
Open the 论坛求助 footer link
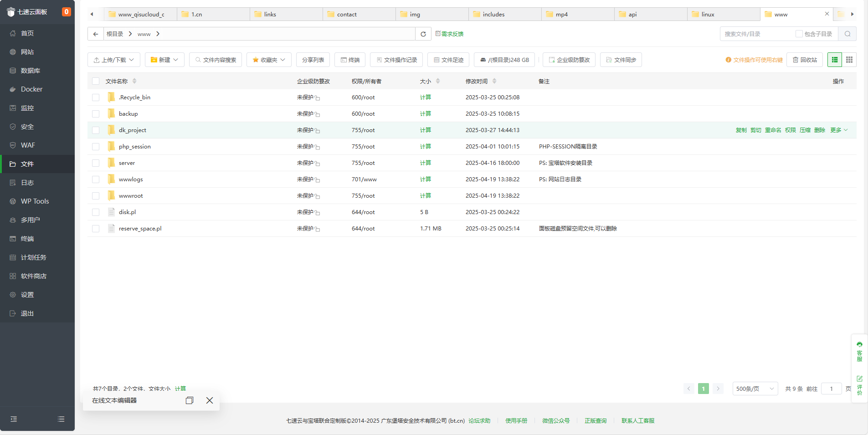tap(479, 421)
